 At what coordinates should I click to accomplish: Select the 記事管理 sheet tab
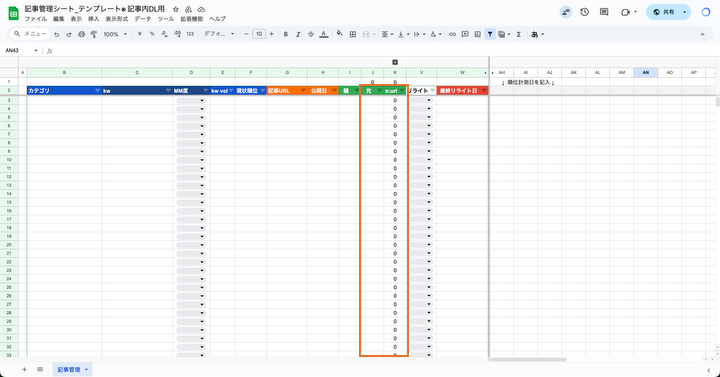coord(73,369)
